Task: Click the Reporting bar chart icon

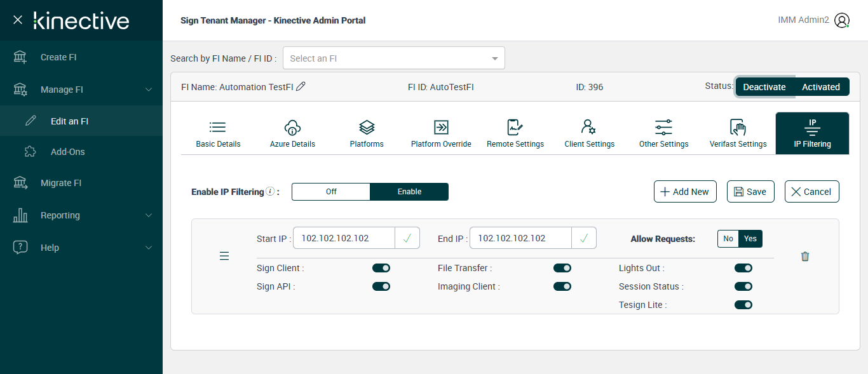Action: tap(20, 215)
